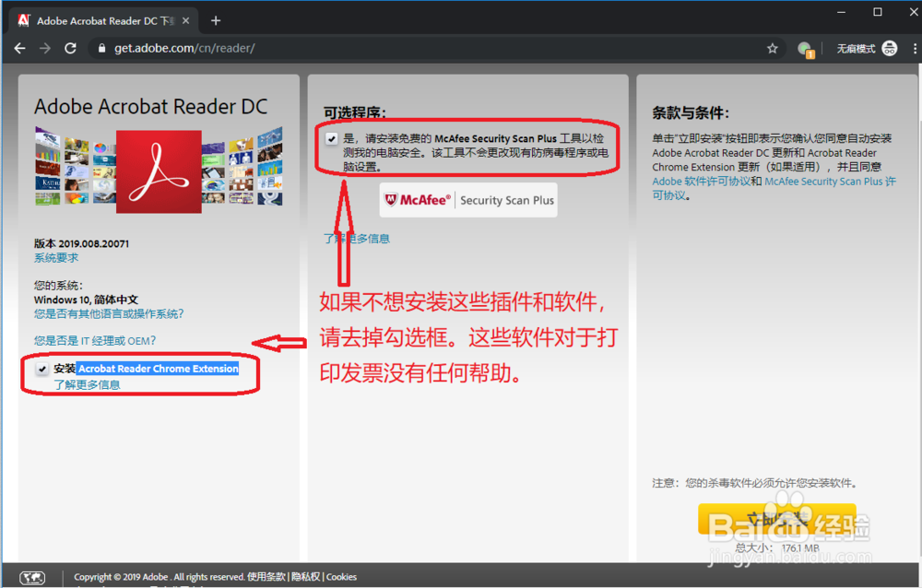The width and height of the screenshot is (922, 588).
Task: Click the Adobe Acrobat Reader DC heading
Action: coord(150,106)
